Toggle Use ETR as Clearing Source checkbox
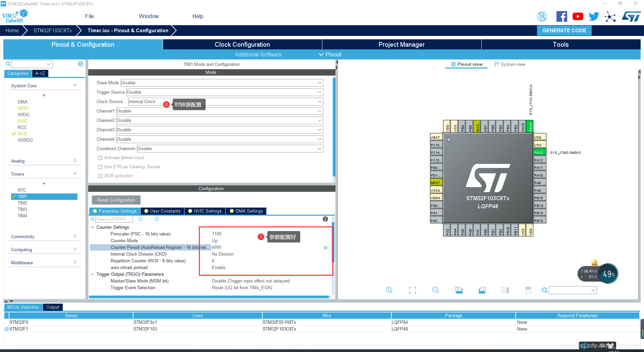This screenshot has height=352, width=644. [x=100, y=167]
